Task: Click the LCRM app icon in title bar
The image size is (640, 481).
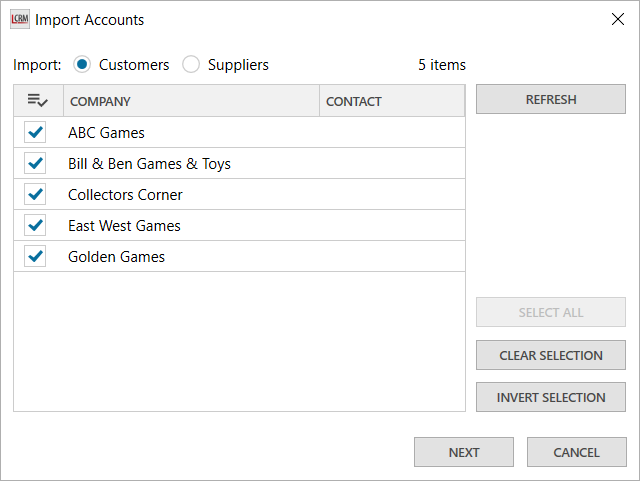Action: tap(19, 19)
